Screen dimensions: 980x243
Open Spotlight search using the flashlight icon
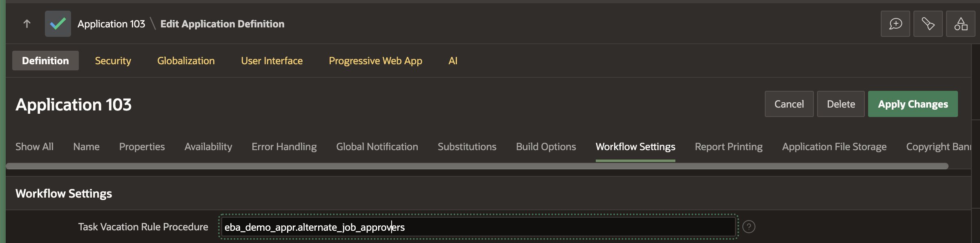[928, 23]
